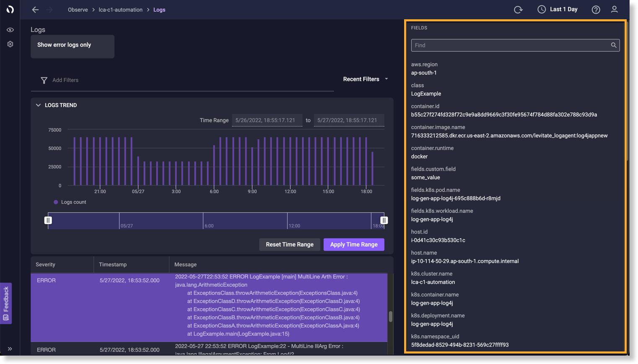Go back with the left arrow
This screenshot has height=364, width=638.
(x=35, y=10)
